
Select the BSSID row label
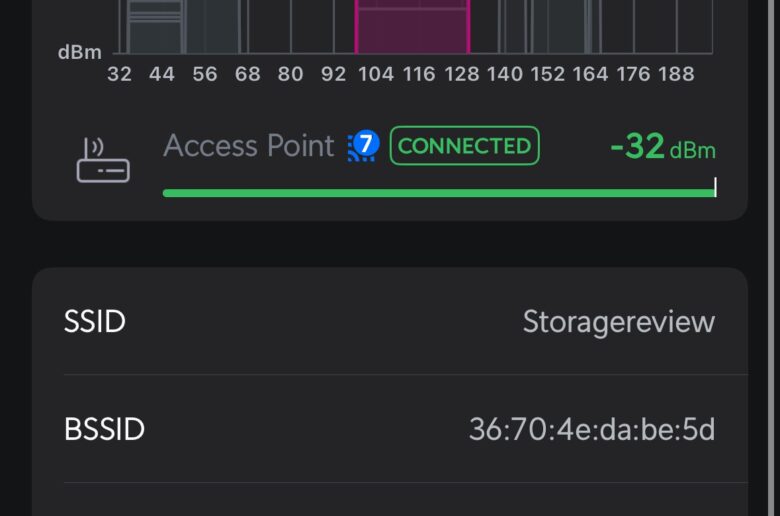104,429
